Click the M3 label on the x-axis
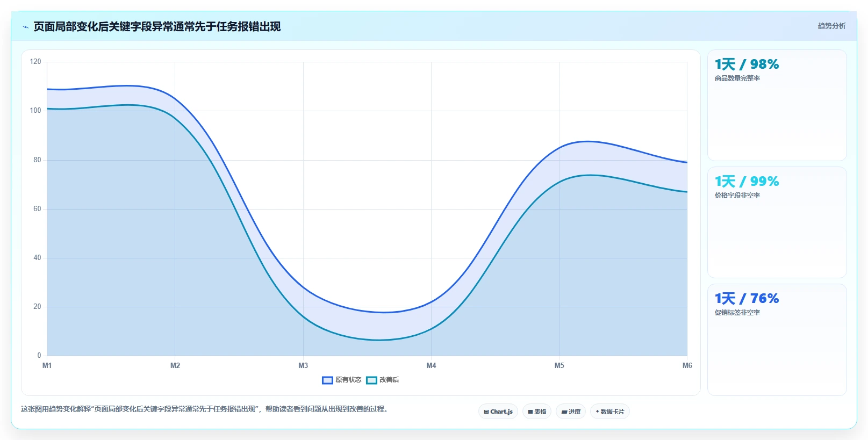Screen dimensions: 868x440 coord(303,365)
